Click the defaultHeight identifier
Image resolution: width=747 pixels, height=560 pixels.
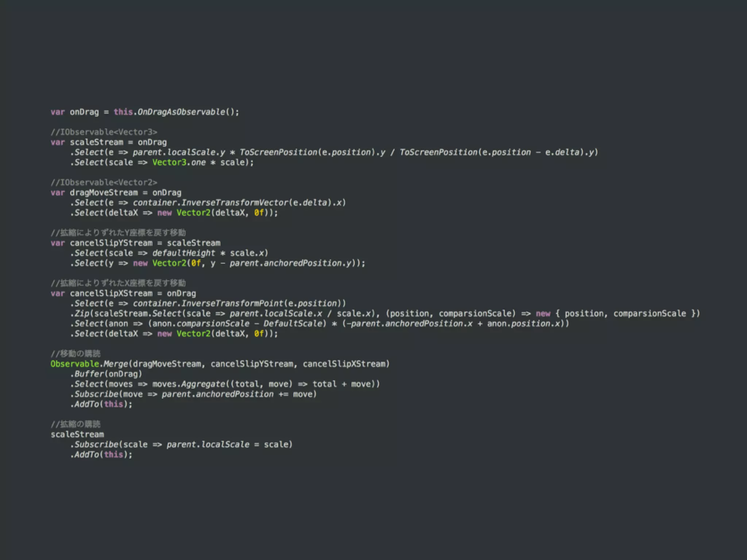coord(183,253)
